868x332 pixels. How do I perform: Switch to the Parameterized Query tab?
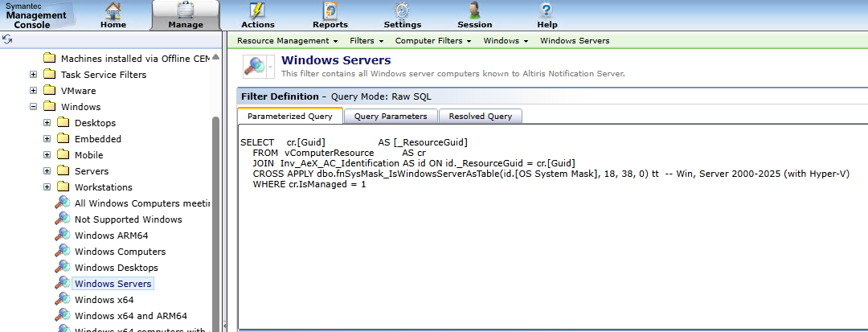(290, 117)
